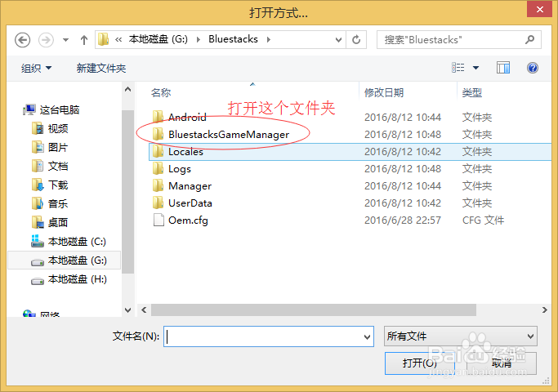
Task: Select the BluestacksGameManager folder
Action: click(229, 135)
